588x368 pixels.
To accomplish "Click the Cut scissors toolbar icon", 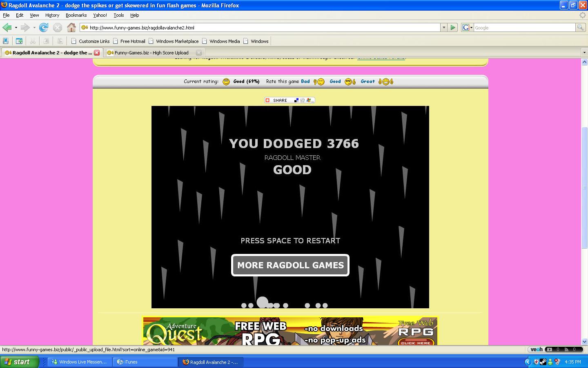I will tap(33, 41).
